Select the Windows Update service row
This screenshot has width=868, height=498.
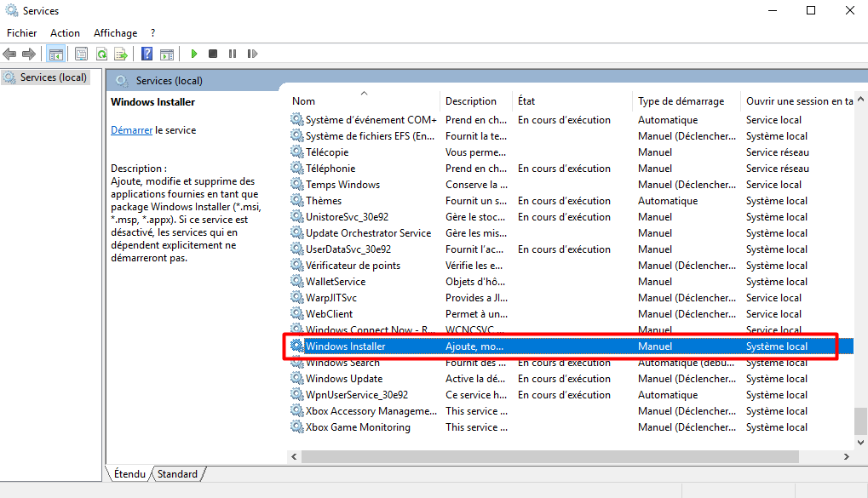(344, 379)
